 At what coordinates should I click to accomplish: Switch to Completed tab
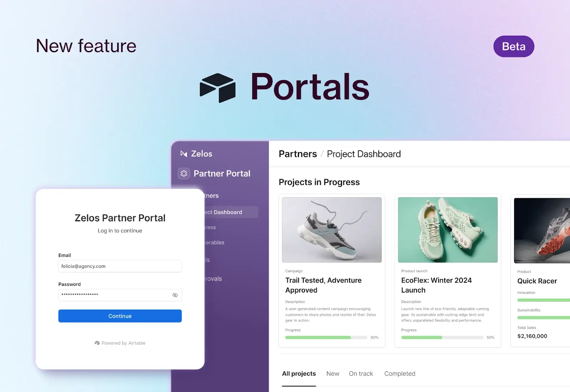pos(400,373)
